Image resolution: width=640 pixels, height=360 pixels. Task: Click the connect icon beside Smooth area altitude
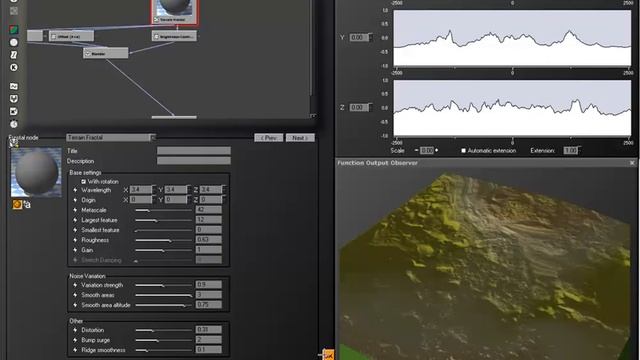(x=75, y=305)
